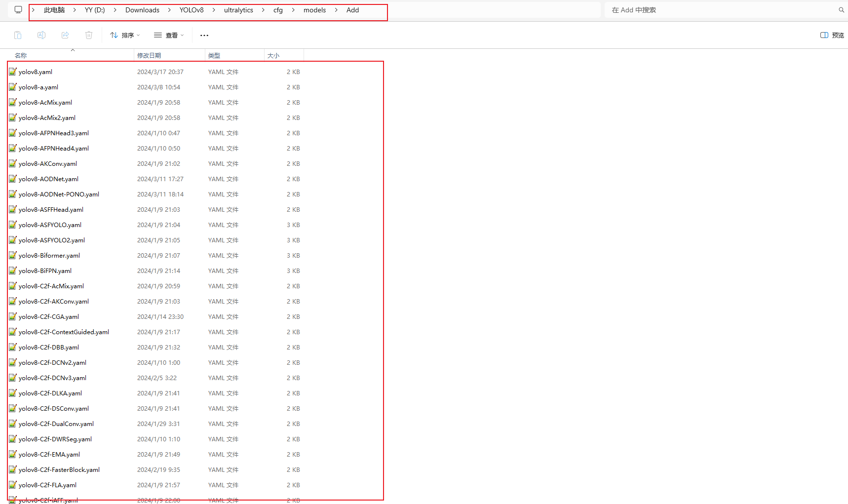Screen dimensions: 848x504
Task: Click the paste icon in toolbar
Action: click(x=18, y=35)
